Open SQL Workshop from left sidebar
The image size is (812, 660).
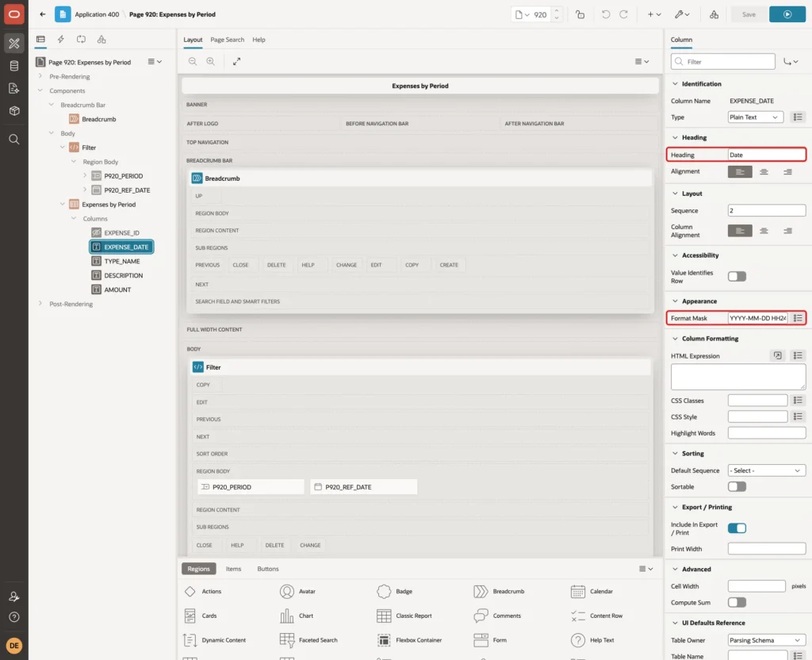click(14, 66)
